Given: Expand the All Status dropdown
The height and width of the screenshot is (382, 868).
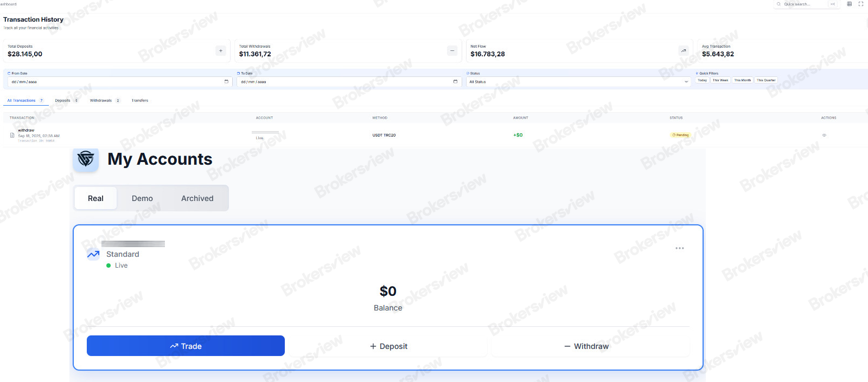Looking at the screenshot, I should coord(578,82).
